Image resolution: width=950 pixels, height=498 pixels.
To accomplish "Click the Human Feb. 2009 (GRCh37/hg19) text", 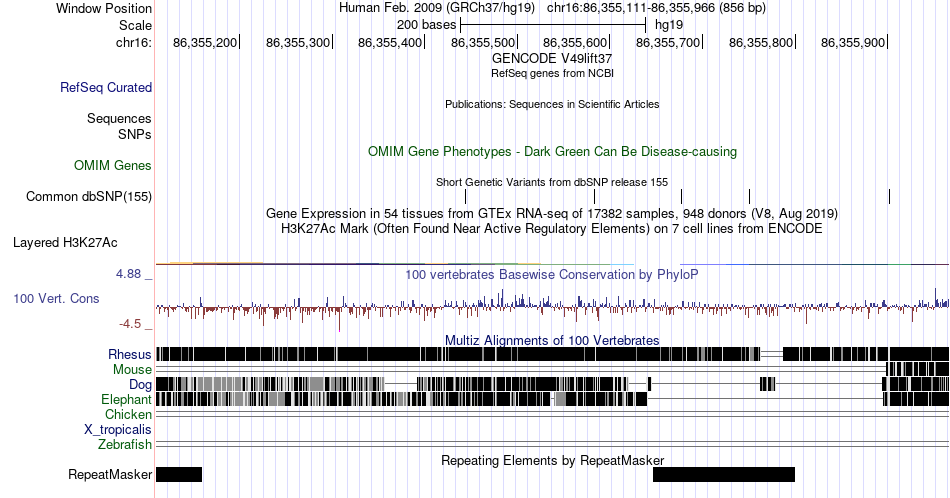I will pos(437,8).
